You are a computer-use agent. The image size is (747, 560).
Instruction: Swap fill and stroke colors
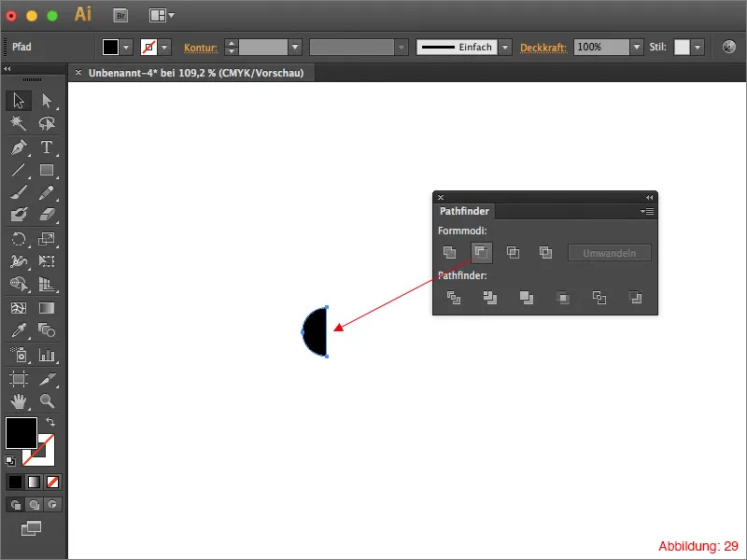[49, 422]
